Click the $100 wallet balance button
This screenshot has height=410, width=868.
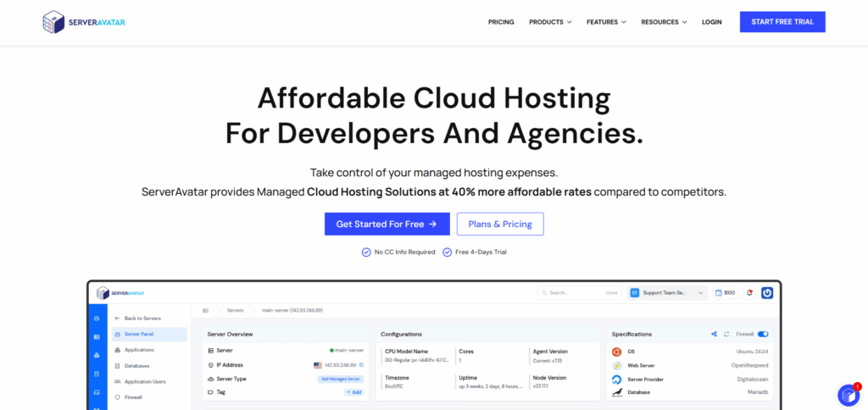coord(726,293)
